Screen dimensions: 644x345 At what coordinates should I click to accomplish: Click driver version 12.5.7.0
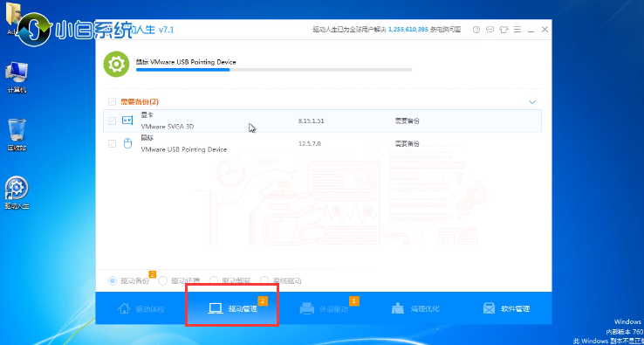309,144
